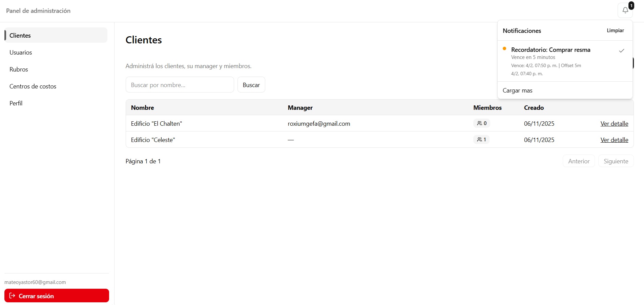Click the members badge for Edificio "El Chalten"
The image size is (644, 305).
481,123
